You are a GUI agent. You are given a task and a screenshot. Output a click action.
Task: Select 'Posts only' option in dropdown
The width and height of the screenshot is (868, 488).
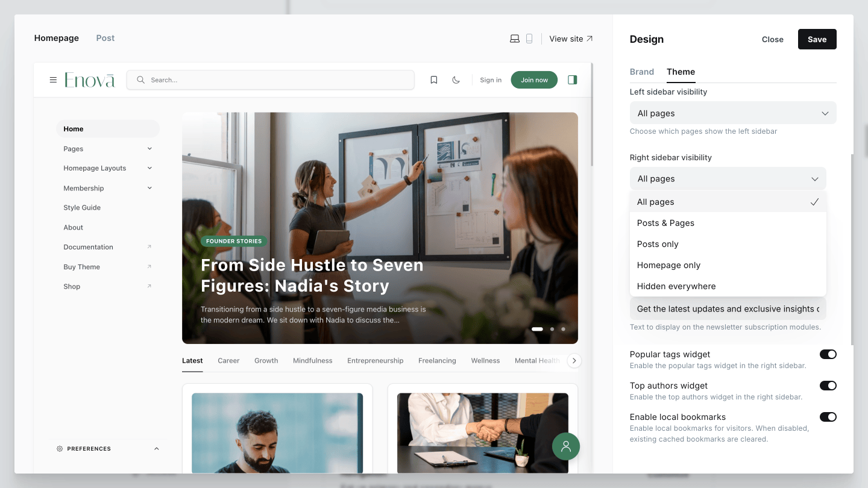658,244
